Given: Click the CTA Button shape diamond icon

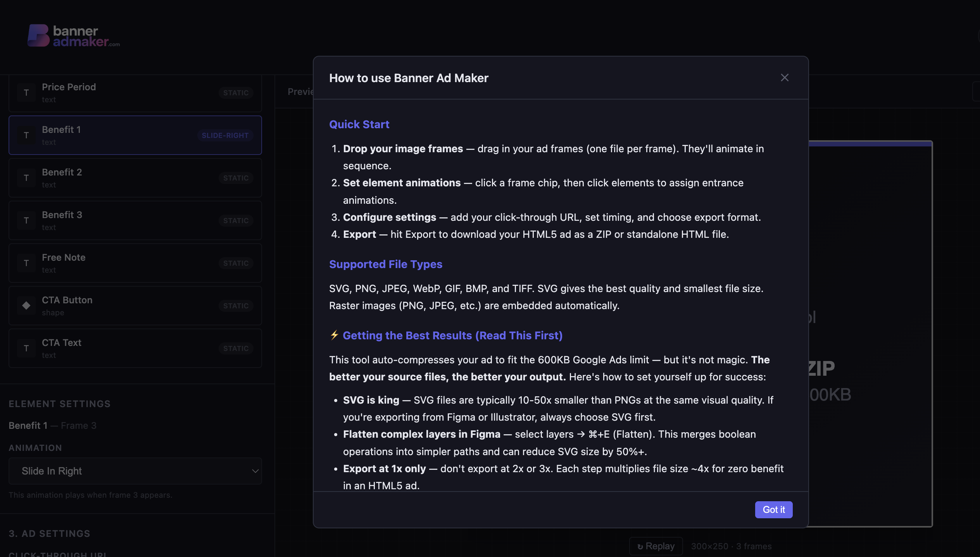Looking at the screenshot, I should (26, 306).
